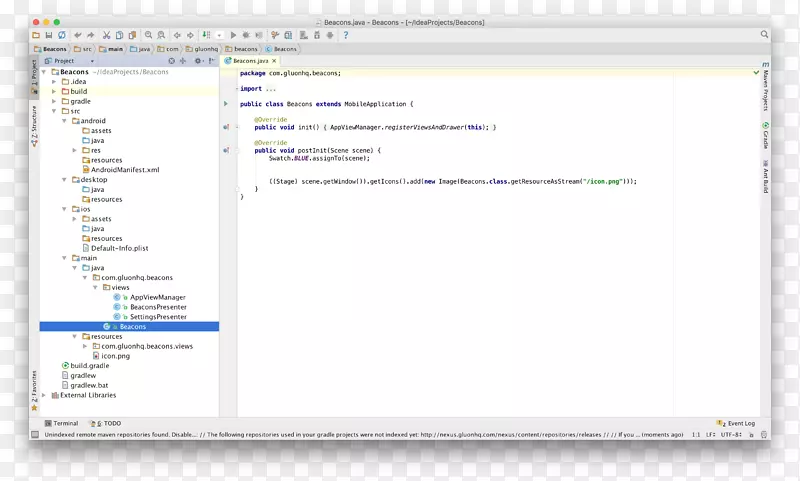This screenshot has height=481, width=800.
Task: Click the run gutter icon beside class Beacons
Action: (226, 104)
